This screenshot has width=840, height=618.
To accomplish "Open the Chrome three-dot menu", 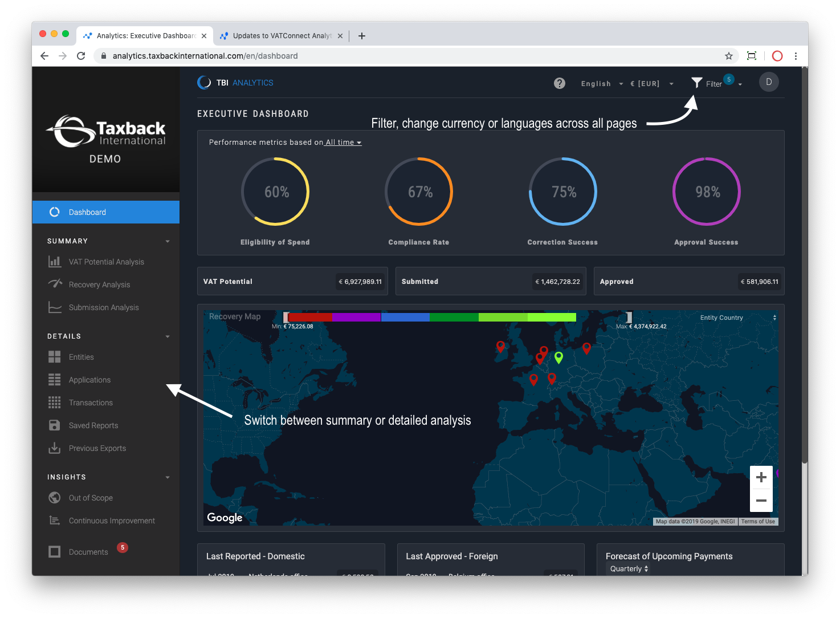I will (x=796, y=56).
